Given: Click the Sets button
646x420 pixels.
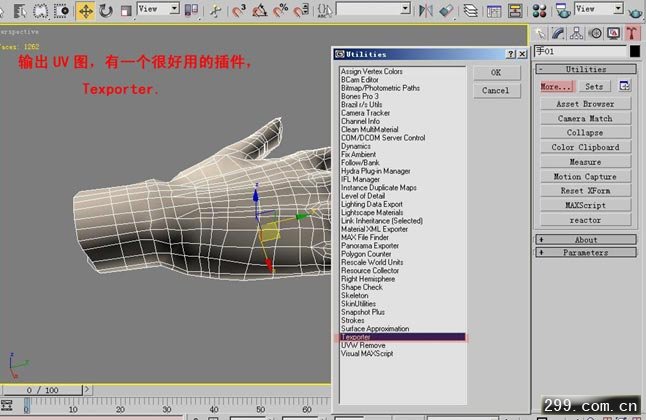Looking at the screenshot, I should click(x=594, y=87).
